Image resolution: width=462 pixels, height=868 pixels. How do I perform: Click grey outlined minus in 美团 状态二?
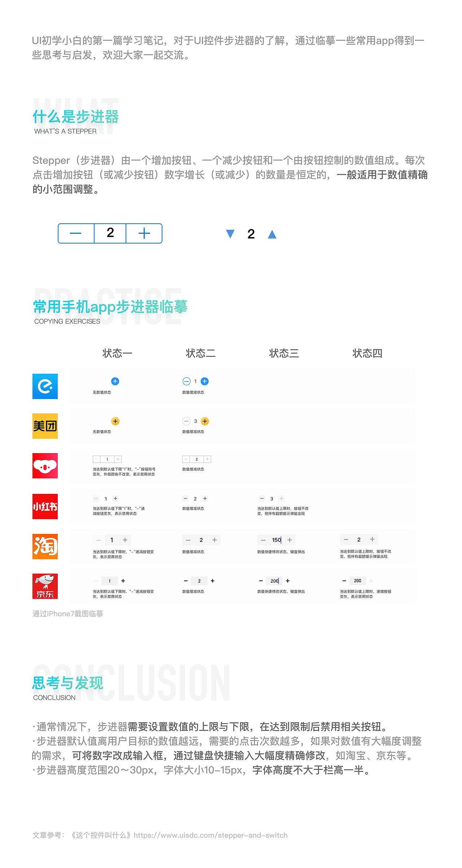[x=187, y=421]
